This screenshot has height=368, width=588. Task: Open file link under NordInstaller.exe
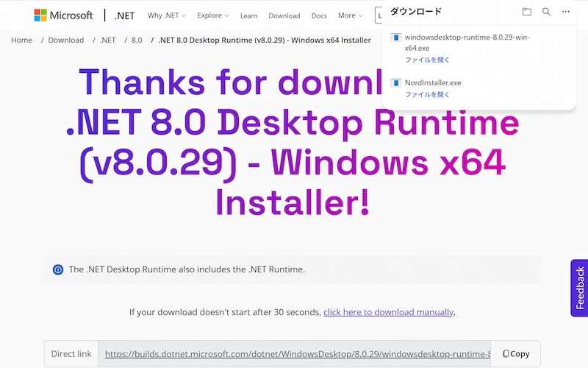click(x=427, y=94)
